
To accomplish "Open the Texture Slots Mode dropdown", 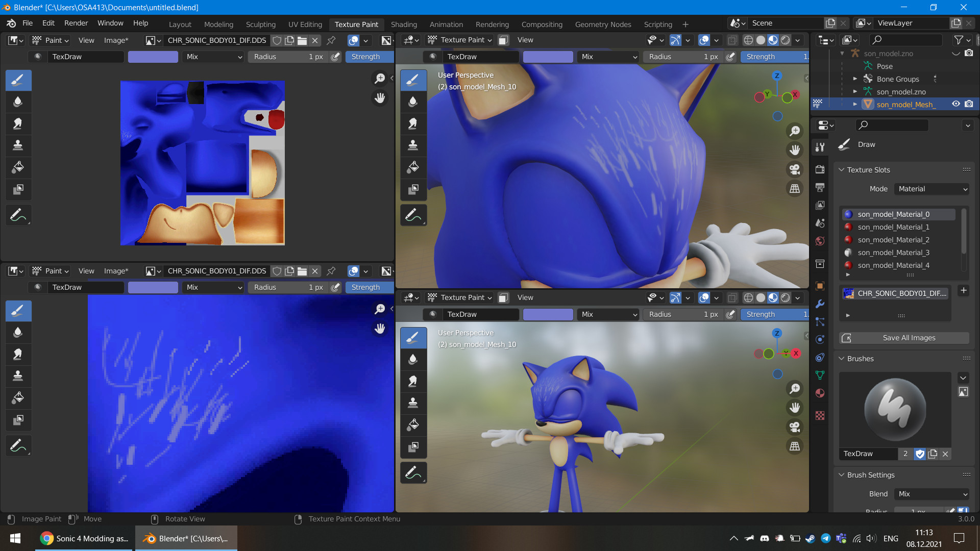I will [x=932, y=189].
